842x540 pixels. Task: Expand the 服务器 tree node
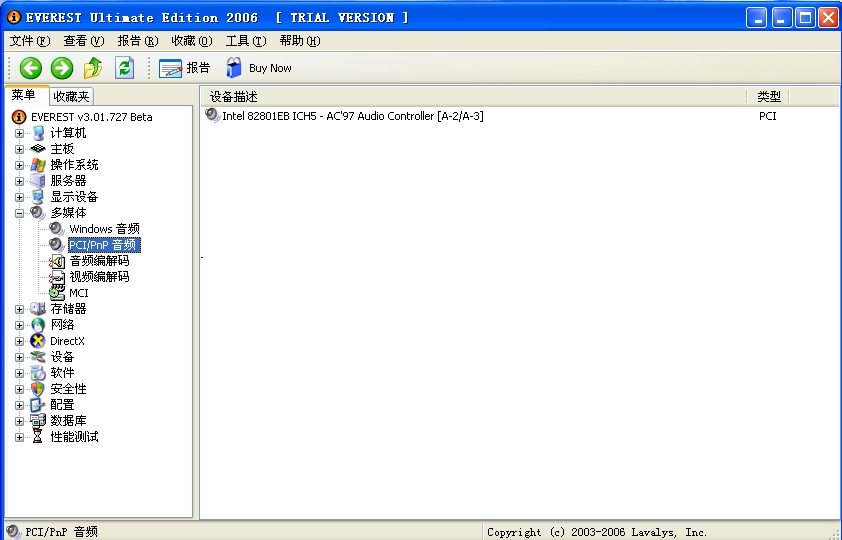click(x=19, y=181)
